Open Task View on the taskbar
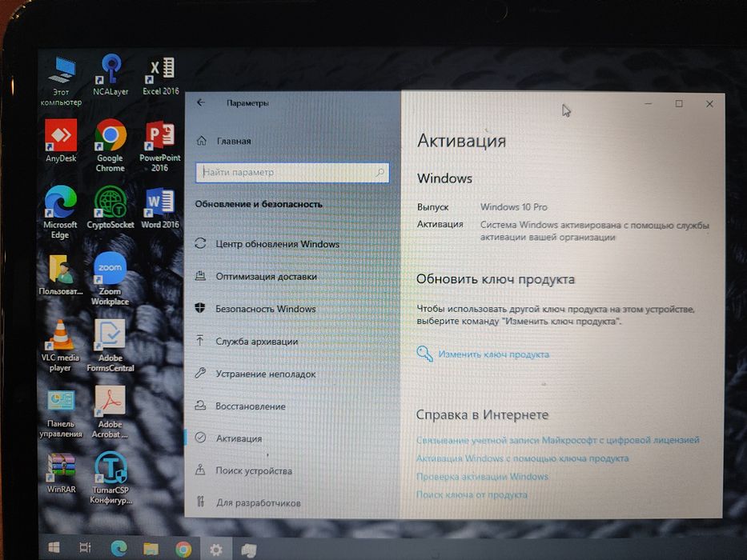This screenshot has width=747, height=560. pyautogui.click(x=86, y=548)
